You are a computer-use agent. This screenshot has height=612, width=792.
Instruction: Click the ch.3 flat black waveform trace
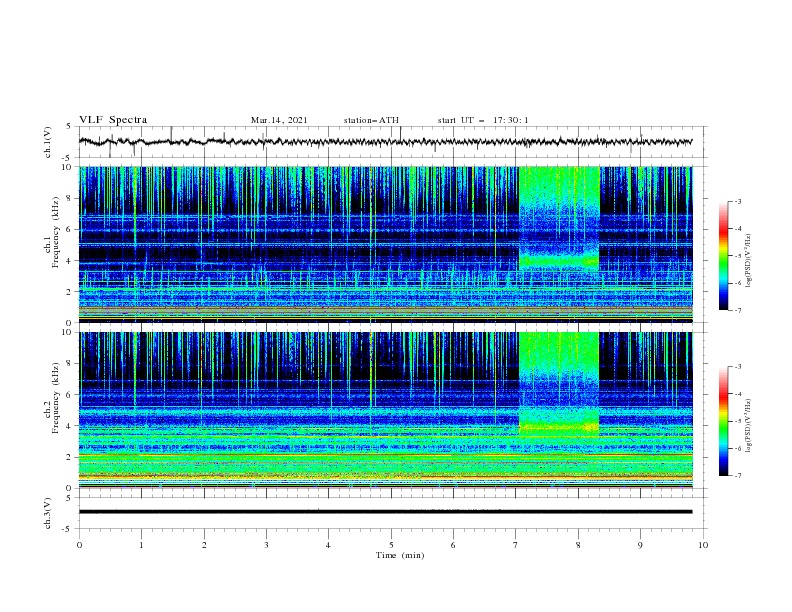click(x=385, y=512)
